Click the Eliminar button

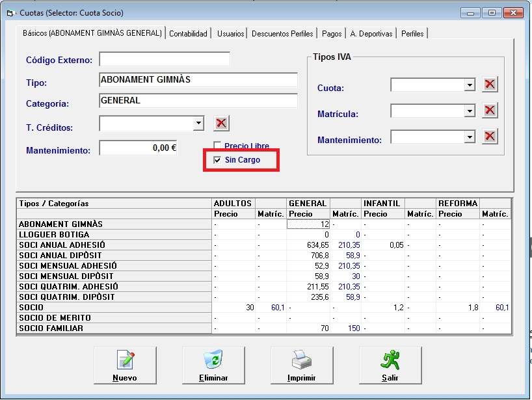tap(213, 366)
